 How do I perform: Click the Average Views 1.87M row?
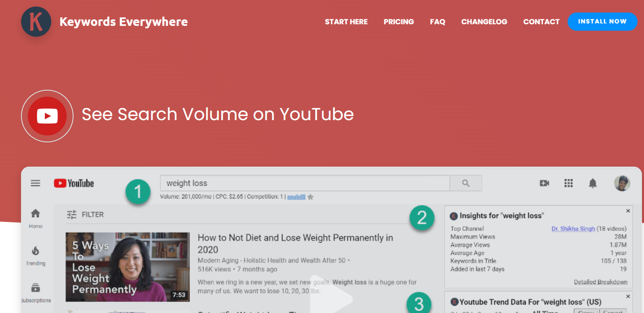539,245
